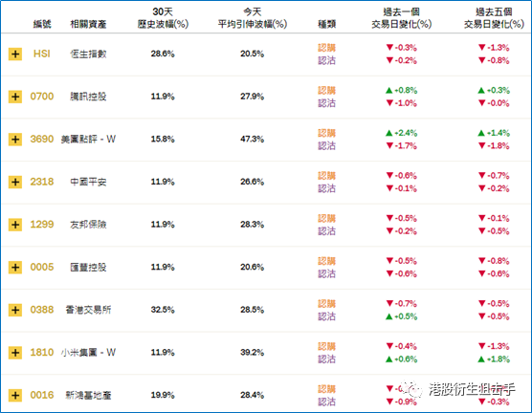Click the 過去一個交易日變化 column header
This screenshot has height=413, width=532.
click(401, 18)
